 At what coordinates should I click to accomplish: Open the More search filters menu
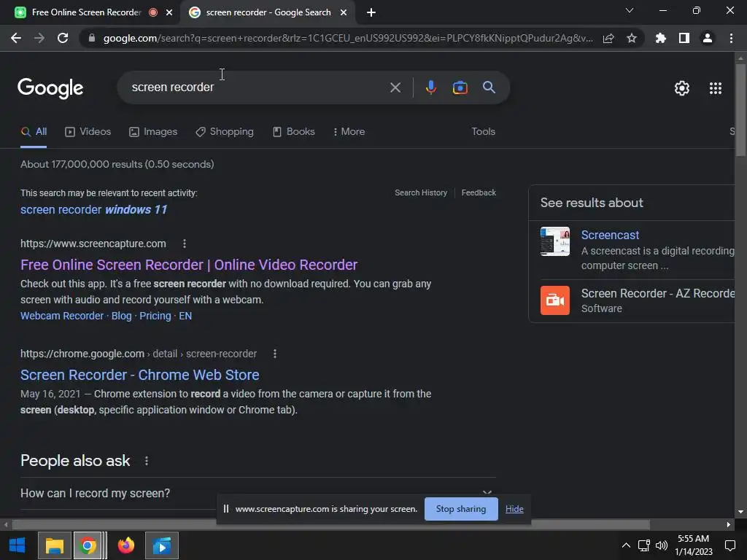coord(349,132)
